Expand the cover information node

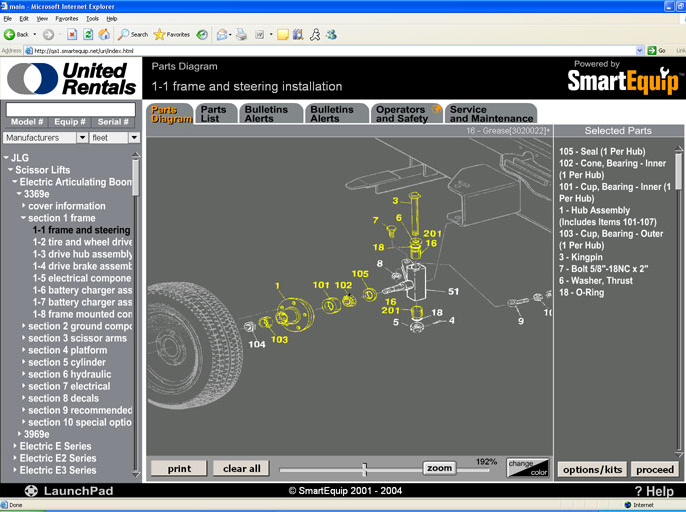[x=24, y=206]
